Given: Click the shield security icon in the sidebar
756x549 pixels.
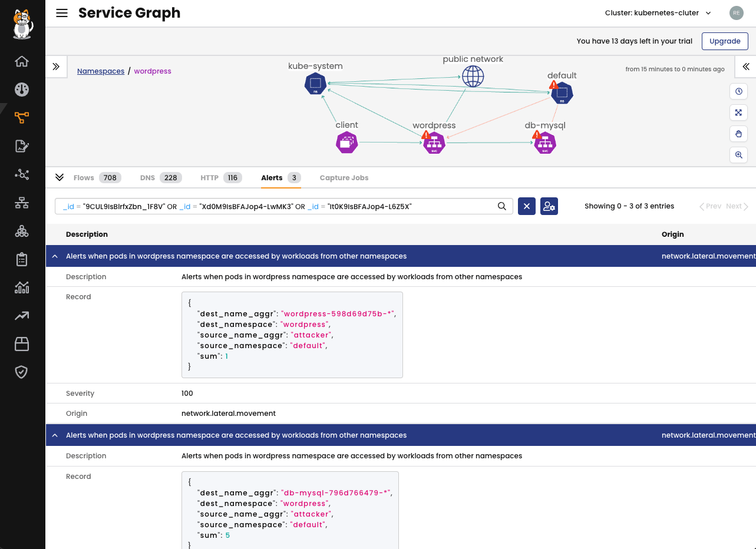Looking at the screenshot, I should pos(22,372).
